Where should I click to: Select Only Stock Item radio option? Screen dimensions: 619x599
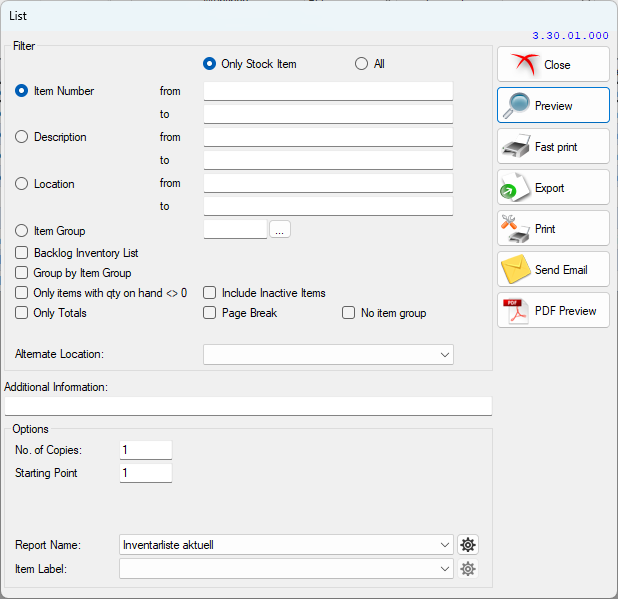pyautogui.click(x=209, y=64)
